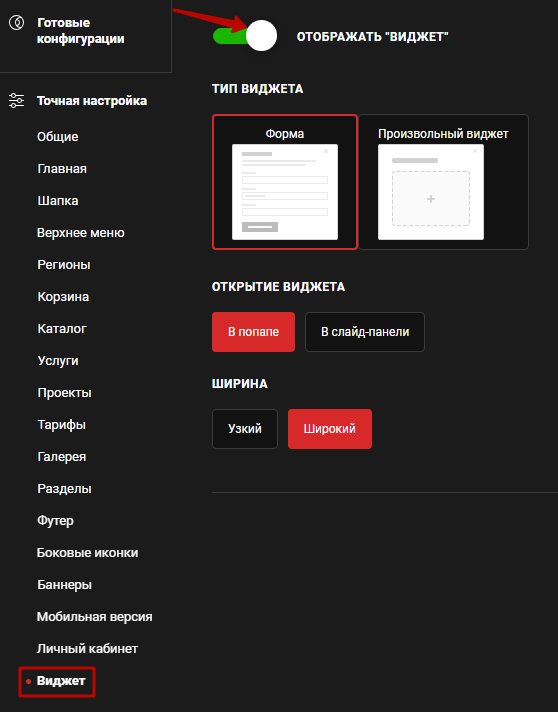
Task: Select the Форма widget type thumbnail
Action: coord(285,182)
